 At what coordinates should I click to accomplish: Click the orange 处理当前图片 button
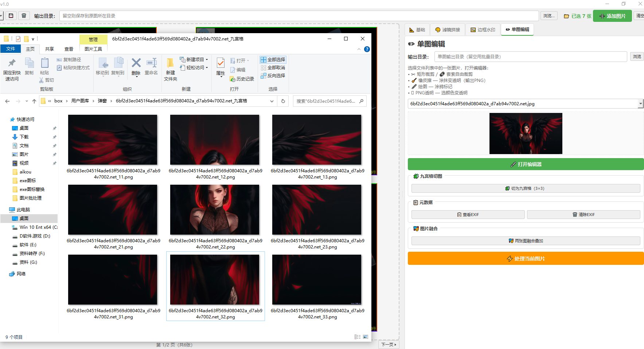point(526,259)
